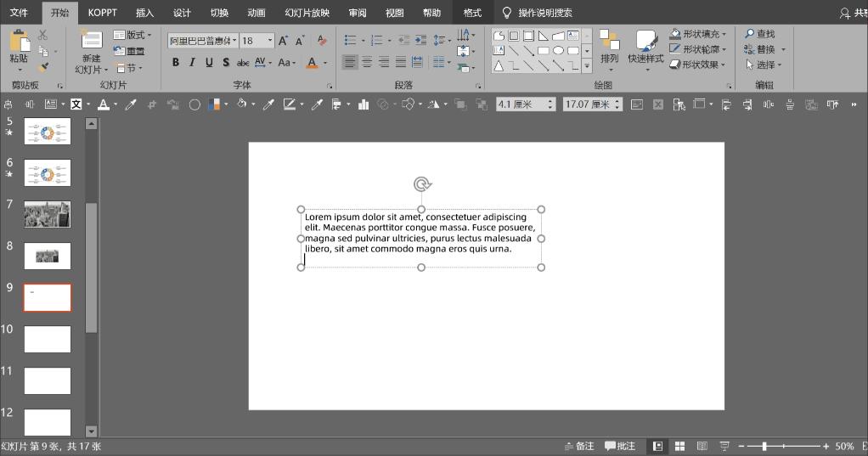This screenshot has height=456, width=868.
Task: Toggle Bold formatting
Action: coord(176,63)
